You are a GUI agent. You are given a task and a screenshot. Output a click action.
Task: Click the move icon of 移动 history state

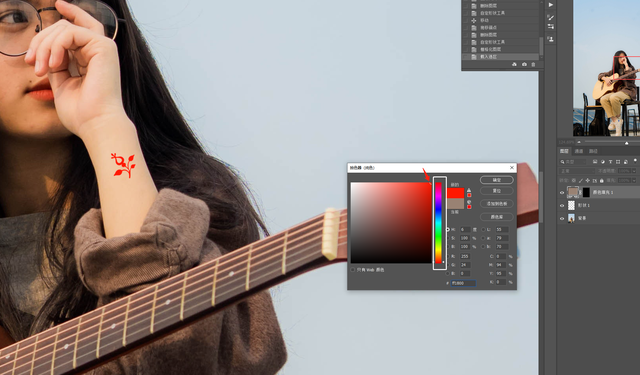474,20
